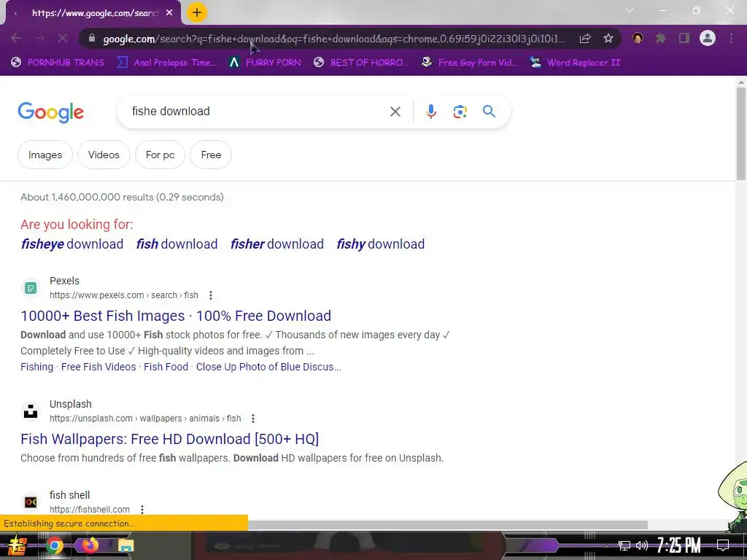Open a new tab with the plus button
This screenshot has width=747, height=560.
point(197,12)
